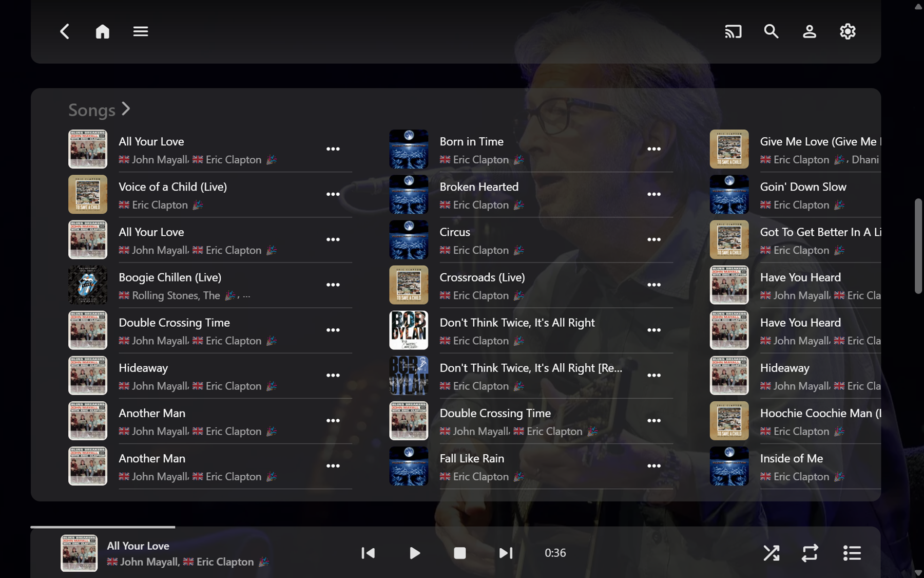Open Eric Clapton under the Circus track
924x578 pixels.
point(481,250)
